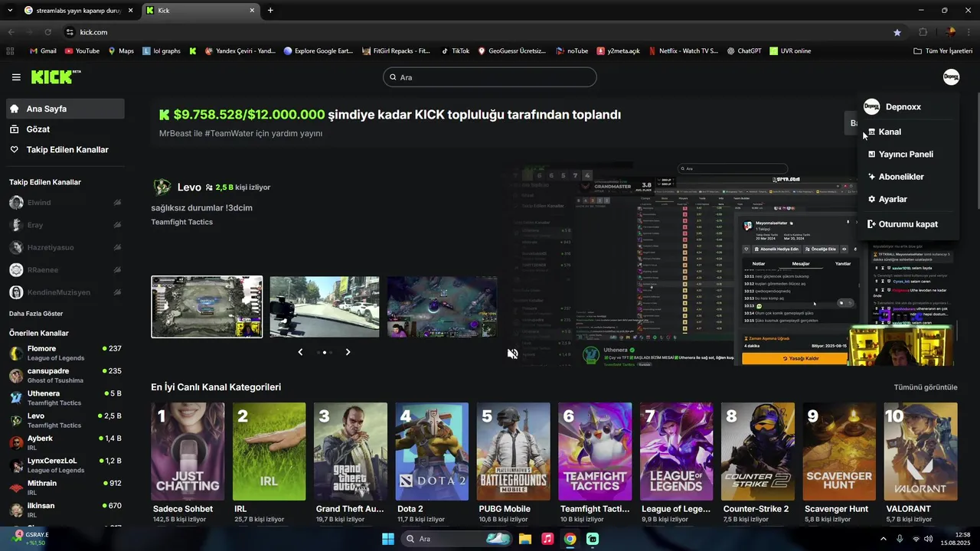Unmute the featured stream preview
The height and width of the screenshot is (551, 980).
coord(513,354)
